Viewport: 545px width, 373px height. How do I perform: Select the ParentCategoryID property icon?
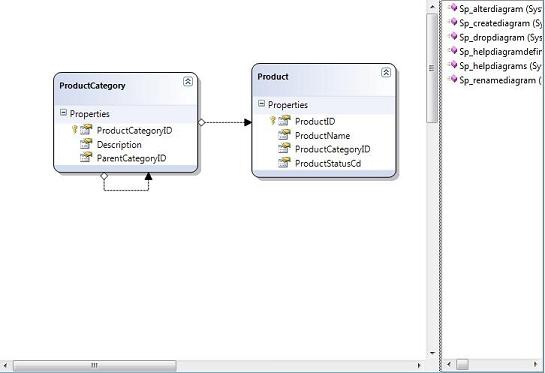point(86,157)
